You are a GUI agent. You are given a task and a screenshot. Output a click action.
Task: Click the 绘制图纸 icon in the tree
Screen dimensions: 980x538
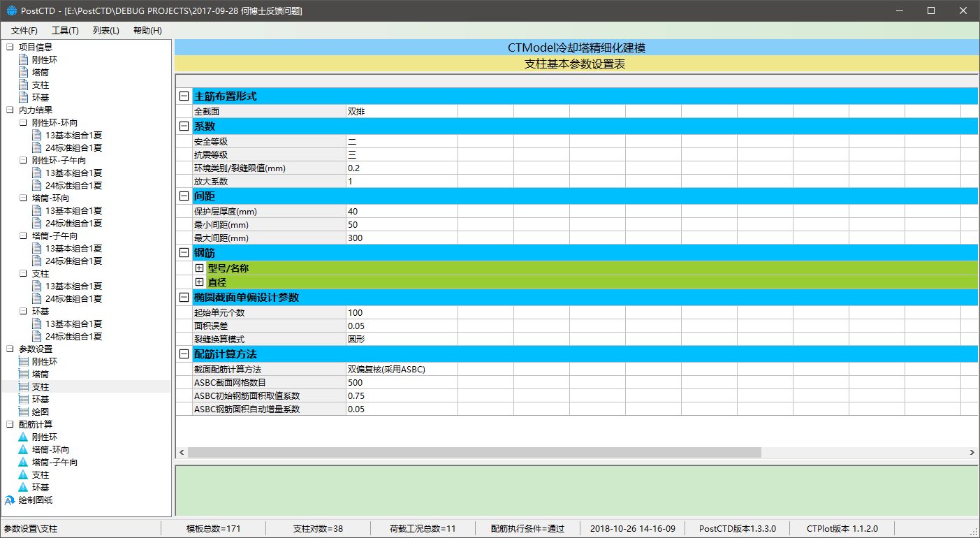click(x=10, y=500)
